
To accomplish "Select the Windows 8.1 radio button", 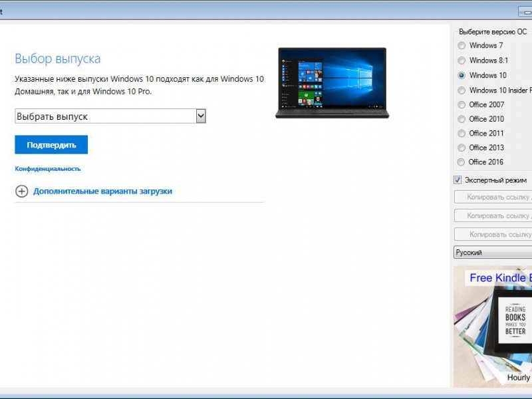I will click(462, 61).
